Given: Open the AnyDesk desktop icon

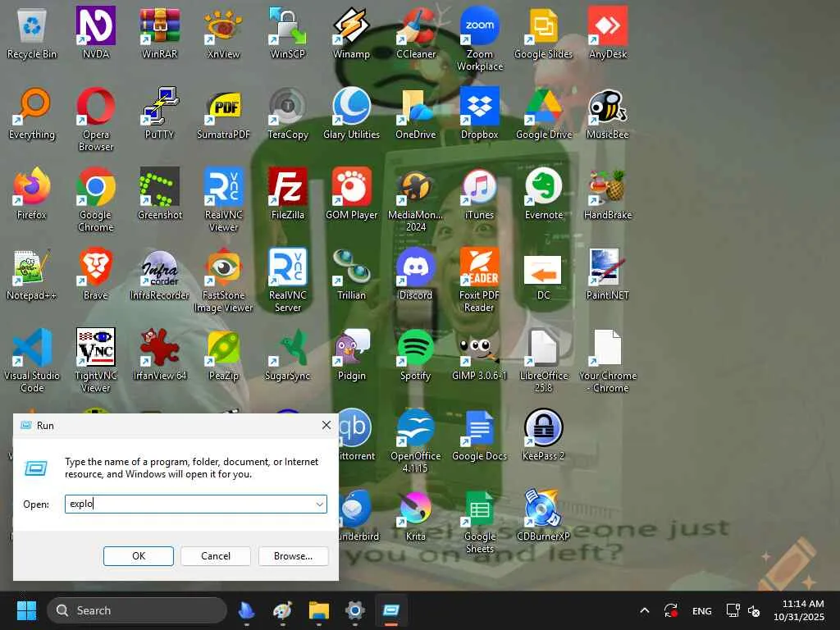Looking at the screenshot, I should [608, 33].
